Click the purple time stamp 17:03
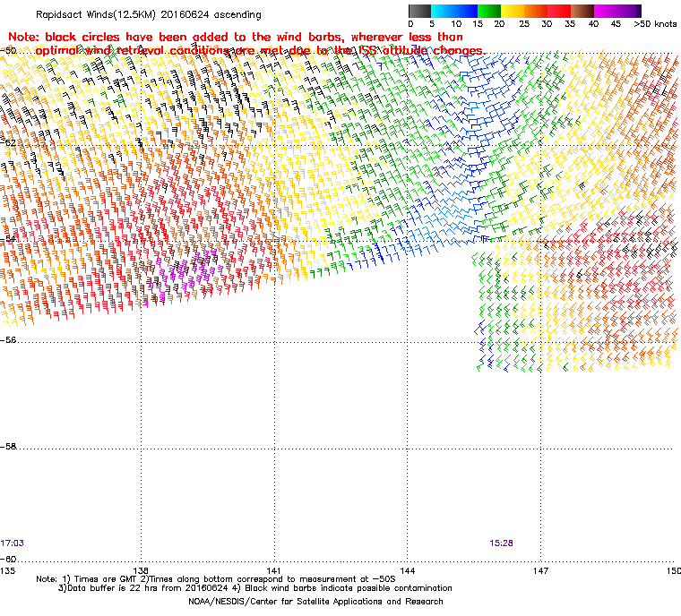681x616 pixels. [x=13, y=543]
